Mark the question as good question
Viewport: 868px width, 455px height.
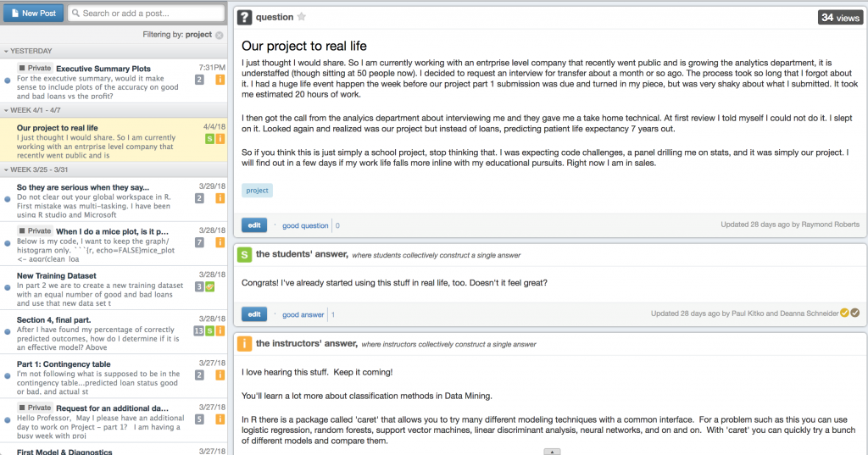[305, 225]
